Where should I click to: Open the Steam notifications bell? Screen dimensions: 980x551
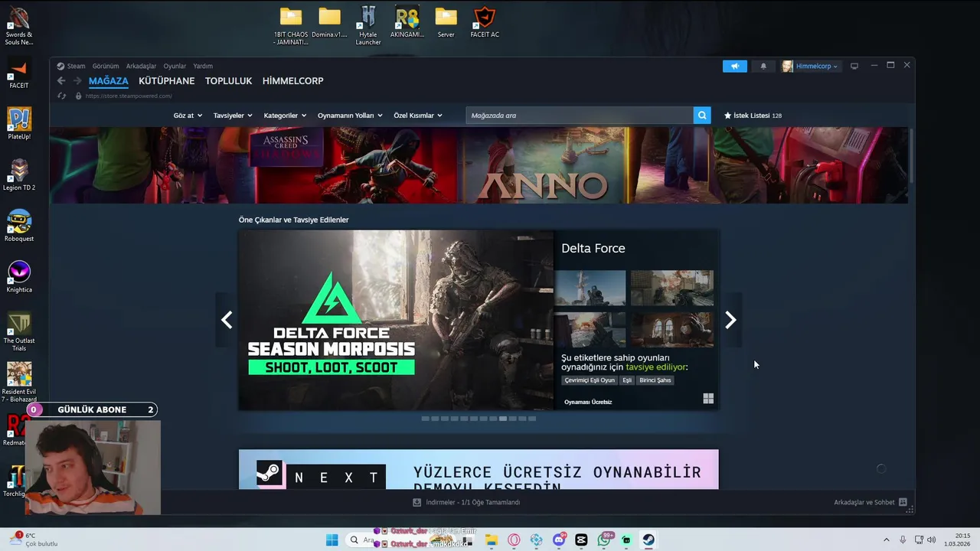pyautogui.click(x=763, y=66)
